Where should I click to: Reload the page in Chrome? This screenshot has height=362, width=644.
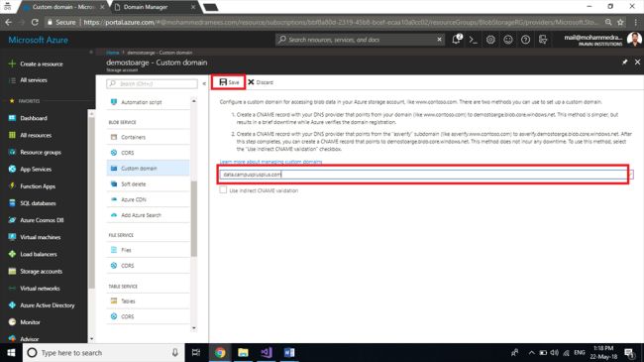tap(35, 22)
